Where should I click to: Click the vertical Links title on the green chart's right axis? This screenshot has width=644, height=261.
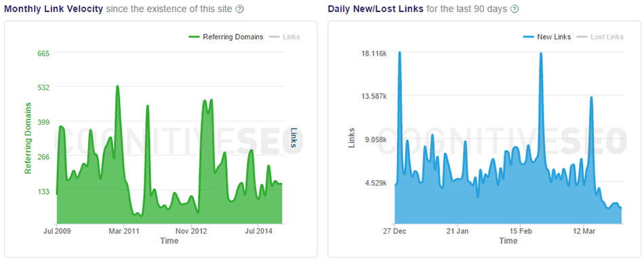click(294, 138)
